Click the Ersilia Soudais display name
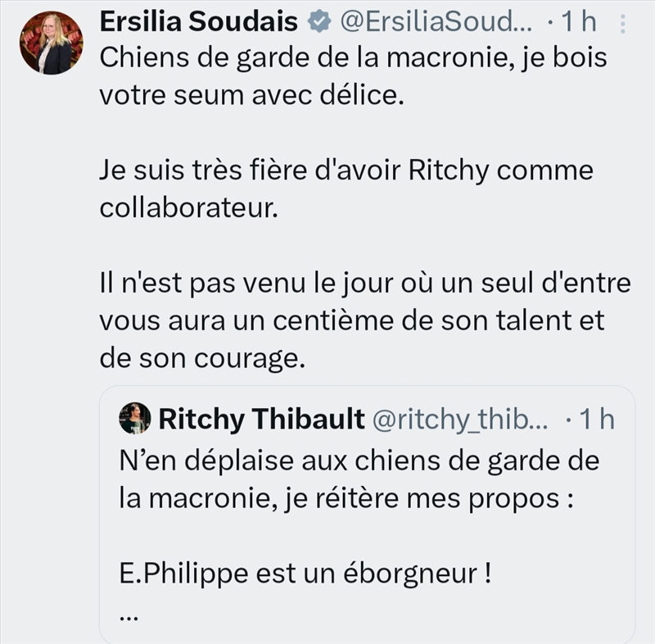Screen dimensions: 655x644 (x=197, y=24)
